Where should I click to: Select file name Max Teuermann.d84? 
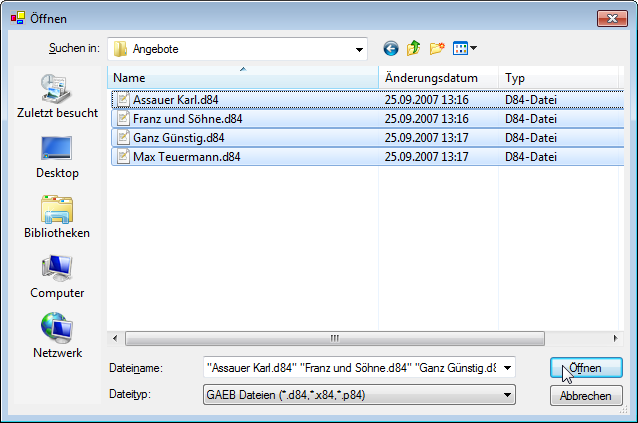pyautogui.click(x=187, y=157)
